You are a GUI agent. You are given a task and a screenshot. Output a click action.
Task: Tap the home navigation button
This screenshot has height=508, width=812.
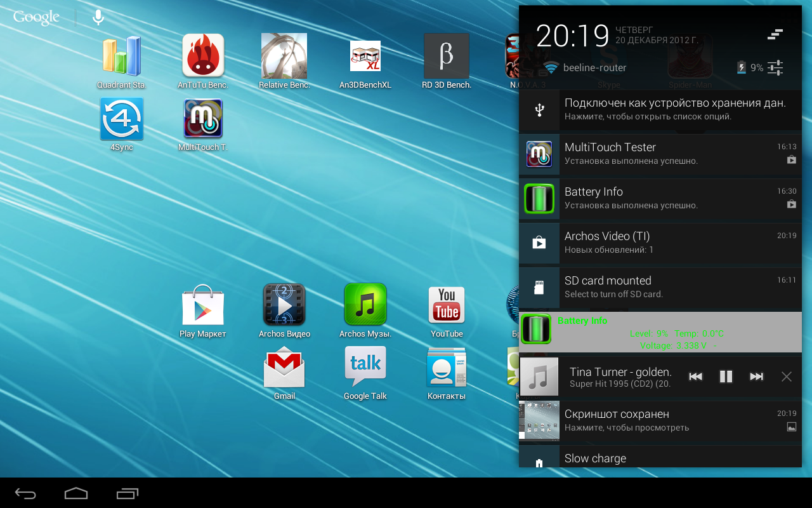pyautogui.click(x=76, y=493)
